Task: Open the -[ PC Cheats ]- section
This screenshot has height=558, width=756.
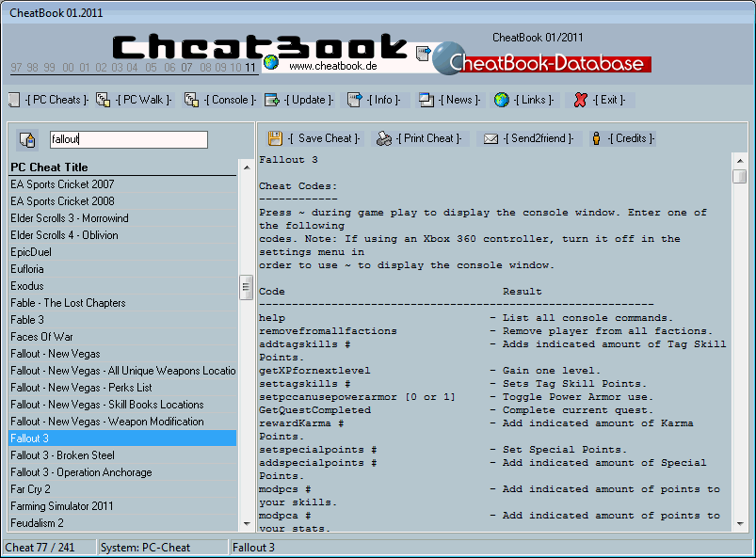Action: coord(56,100)
